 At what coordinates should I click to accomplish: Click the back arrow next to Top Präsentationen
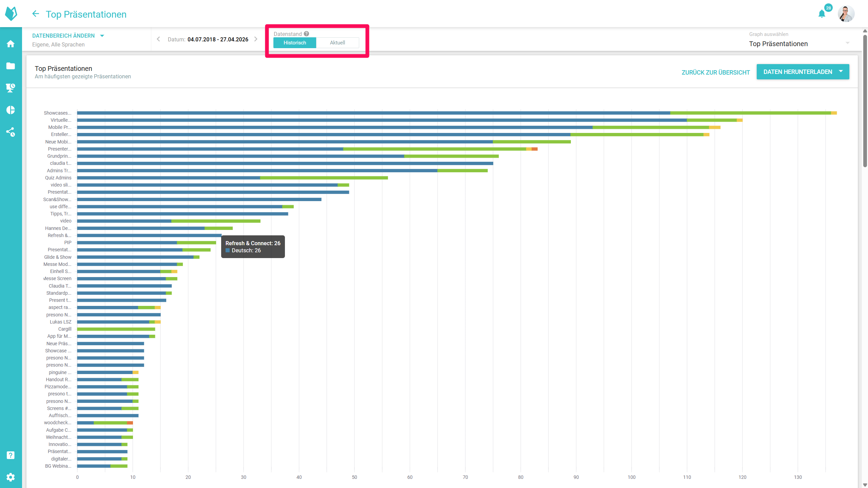[36, 14]
